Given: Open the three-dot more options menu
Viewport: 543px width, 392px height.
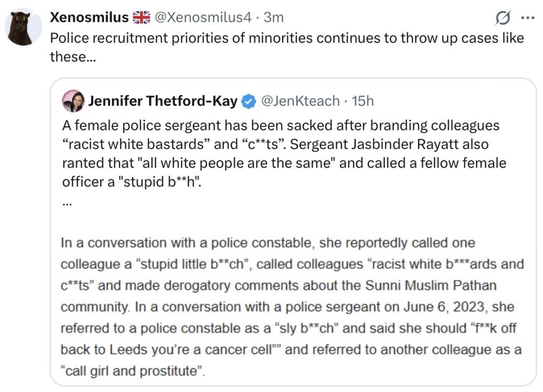Looking at the screenshot, I should point(528,18).
